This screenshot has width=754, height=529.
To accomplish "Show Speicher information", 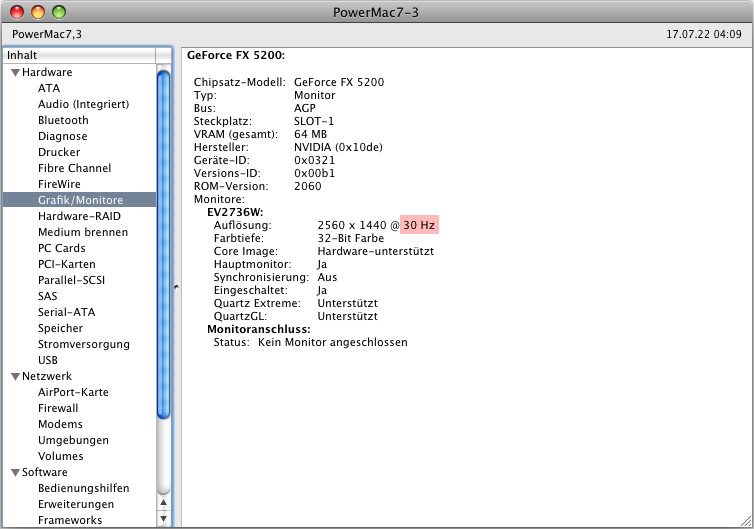I will 61,328.
